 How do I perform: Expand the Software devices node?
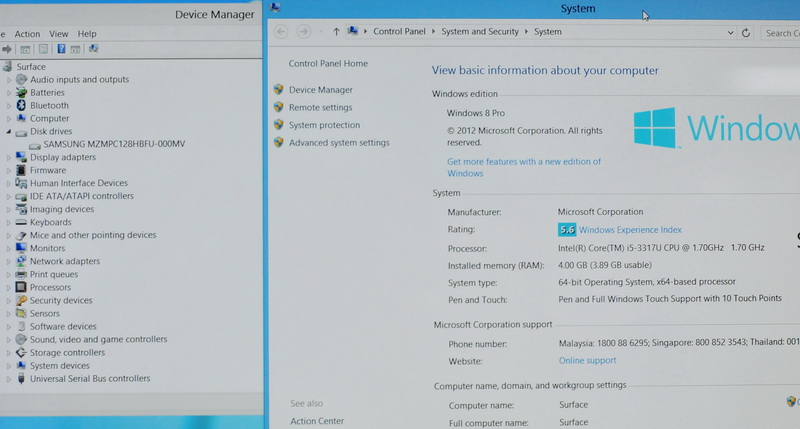pos(8,327)
